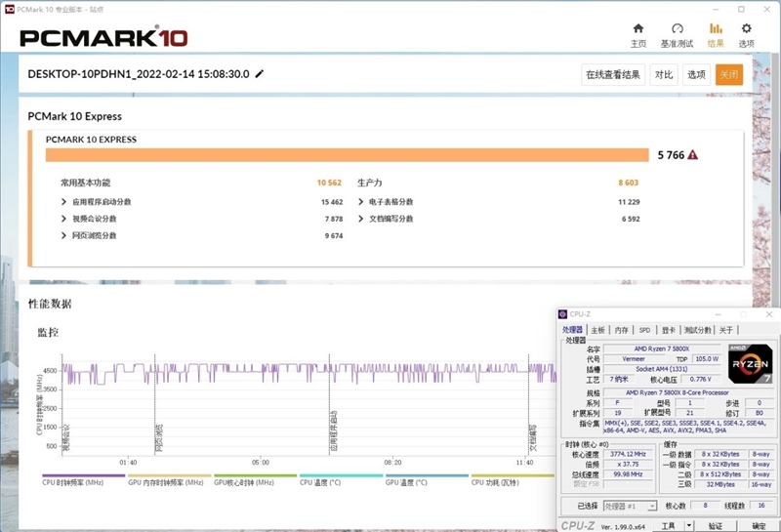Expand 应用程序启动分数 row

(63, 202)
